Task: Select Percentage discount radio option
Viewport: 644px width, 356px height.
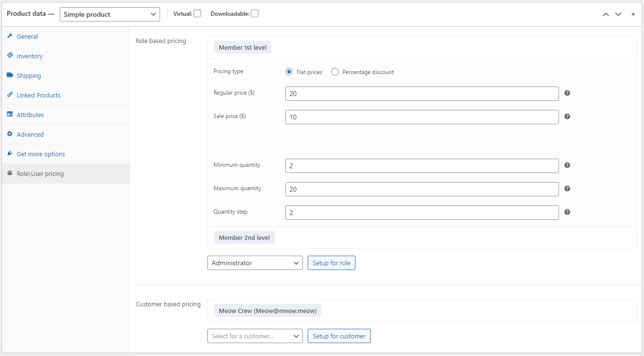Action: [x=335, y=72]
